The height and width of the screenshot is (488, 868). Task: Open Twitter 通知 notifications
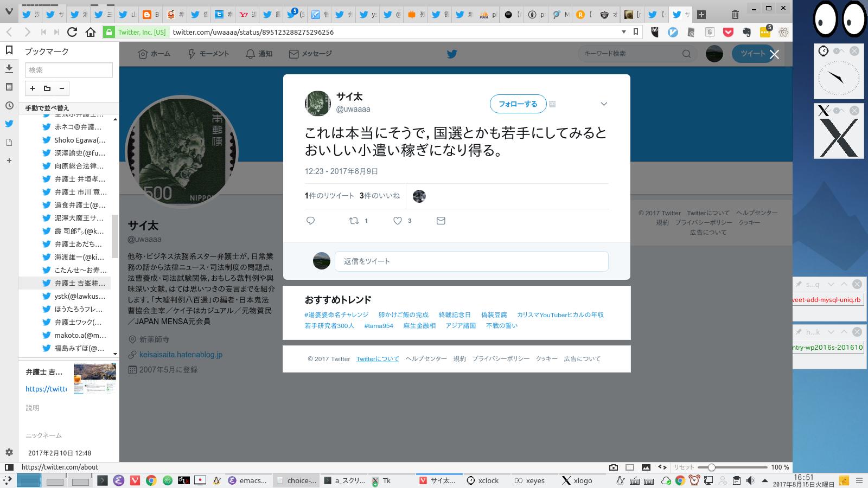point(259,54)
